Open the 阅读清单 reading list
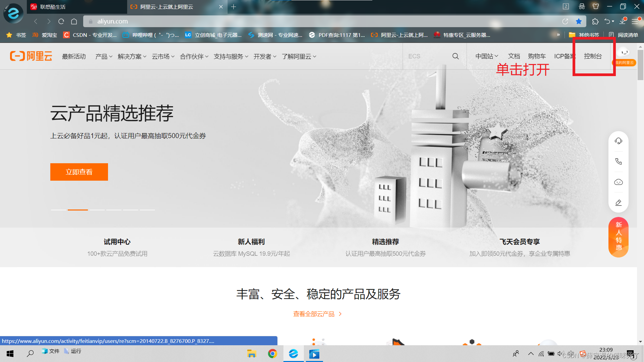 pyautogui.click(x=624, y=35)
